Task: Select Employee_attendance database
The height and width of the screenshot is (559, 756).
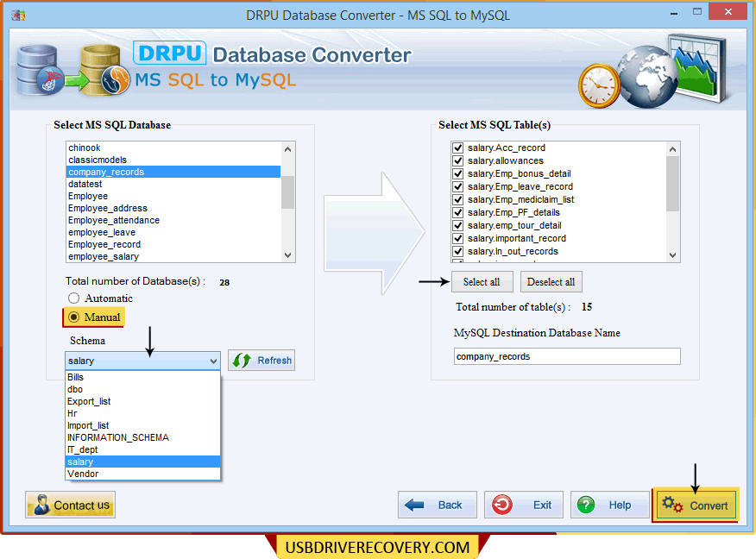Action: (173, 220)
